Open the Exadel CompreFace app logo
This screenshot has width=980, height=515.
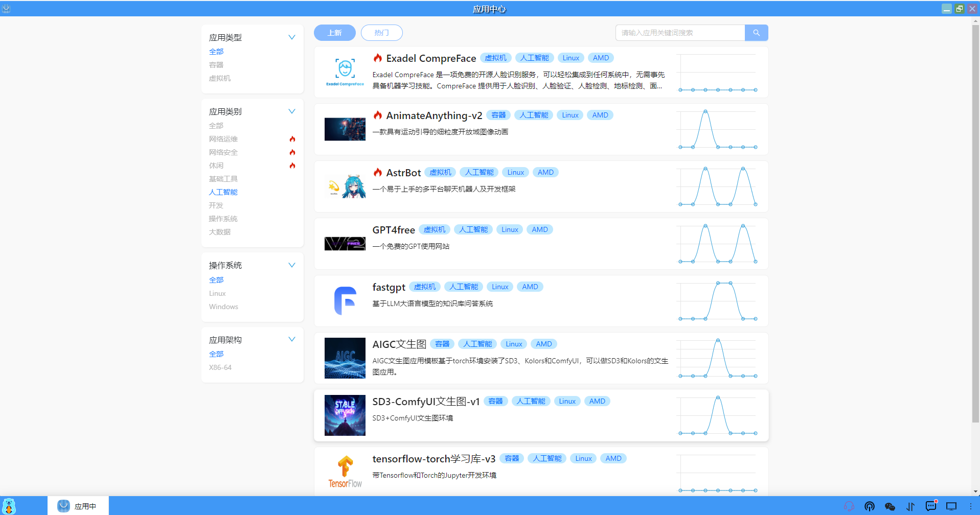pos(345,72)
